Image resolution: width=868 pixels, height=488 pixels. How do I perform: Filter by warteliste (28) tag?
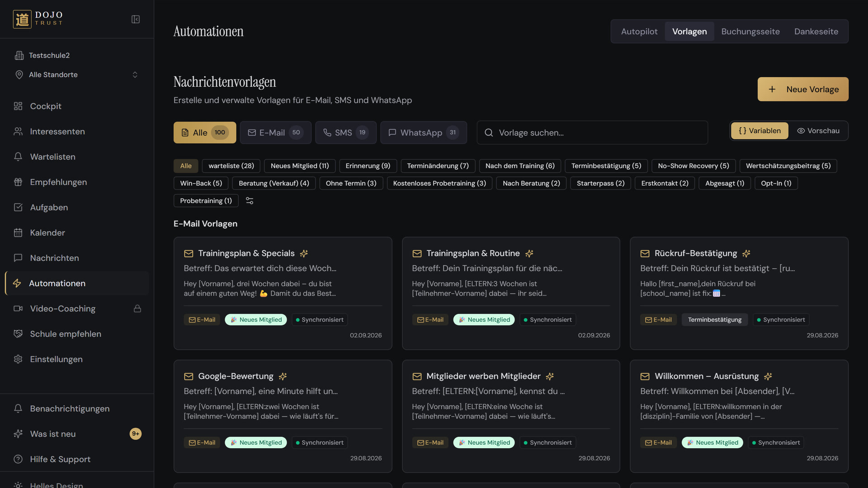(231, 166)
